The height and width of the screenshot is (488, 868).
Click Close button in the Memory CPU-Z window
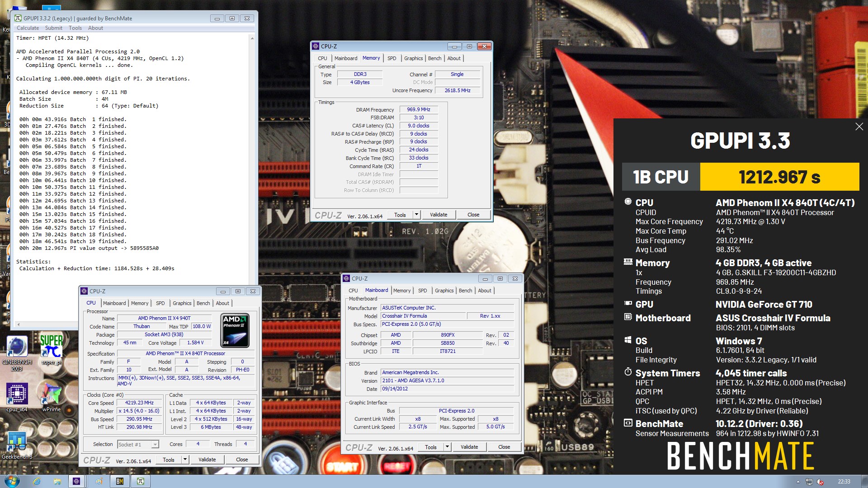click(473, 215)
